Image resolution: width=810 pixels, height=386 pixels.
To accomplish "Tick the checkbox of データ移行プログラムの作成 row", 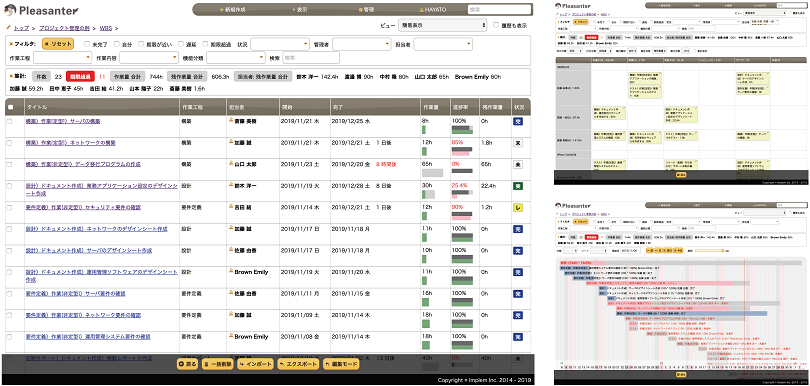I will point(9,164).
